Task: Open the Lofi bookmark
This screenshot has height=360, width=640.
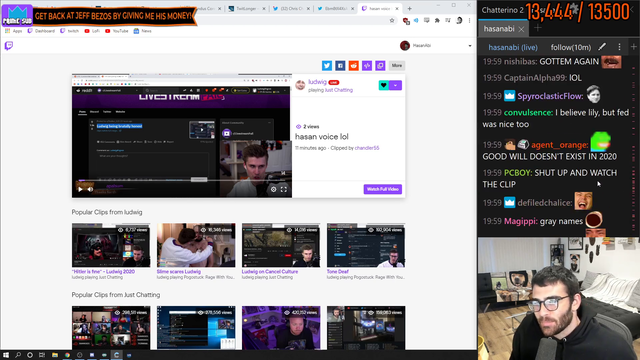Action: [x=92, y=31]
